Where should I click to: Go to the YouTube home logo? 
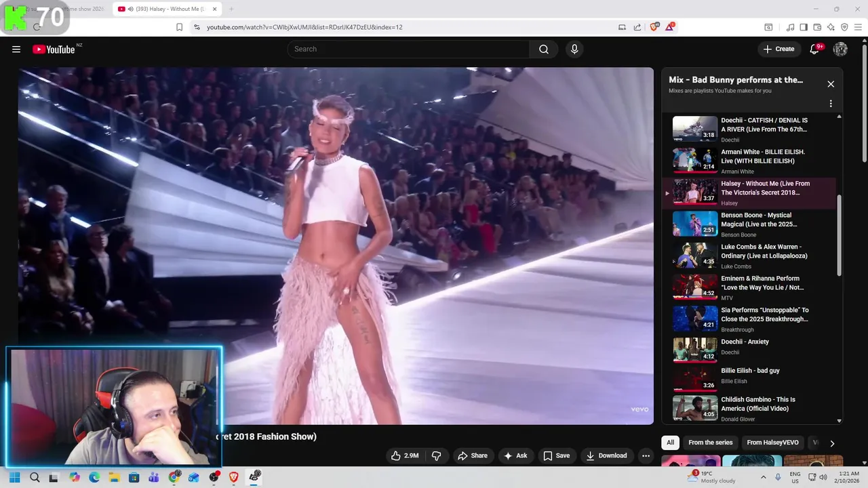click(54, 49)
